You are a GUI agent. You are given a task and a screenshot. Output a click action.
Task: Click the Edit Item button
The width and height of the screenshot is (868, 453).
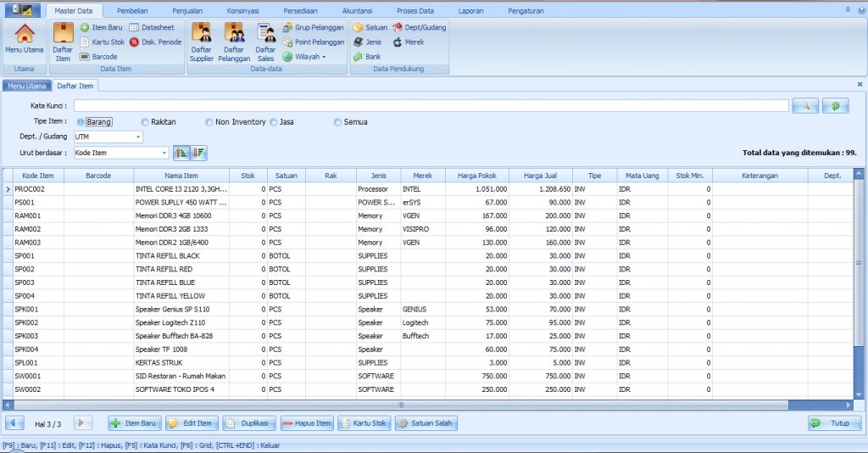tap(192, 423)
